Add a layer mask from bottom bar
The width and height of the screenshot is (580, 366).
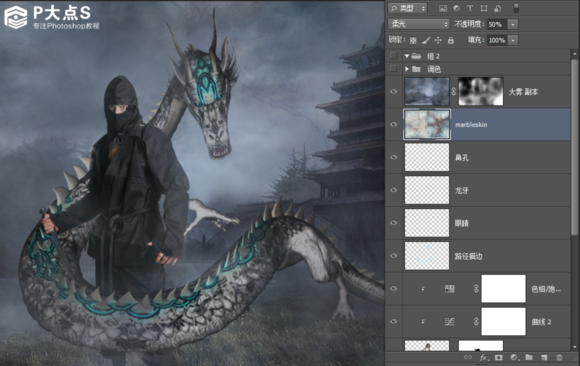point(499,357)
